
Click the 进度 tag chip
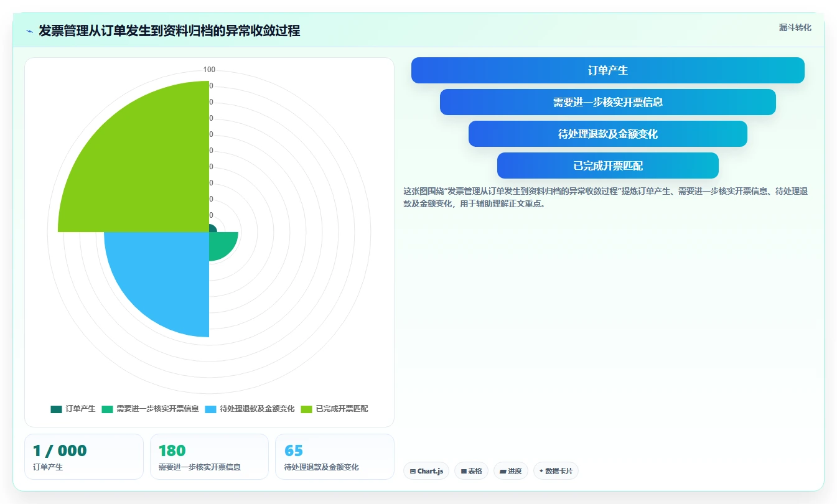pyautogui.click(x=510, y=471)
